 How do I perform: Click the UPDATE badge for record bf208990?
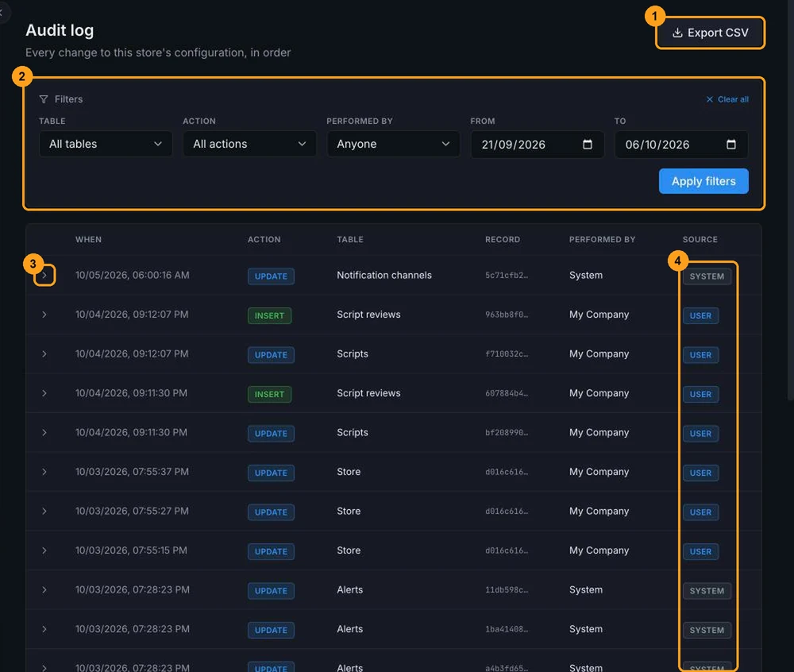[x=271, y=434]
